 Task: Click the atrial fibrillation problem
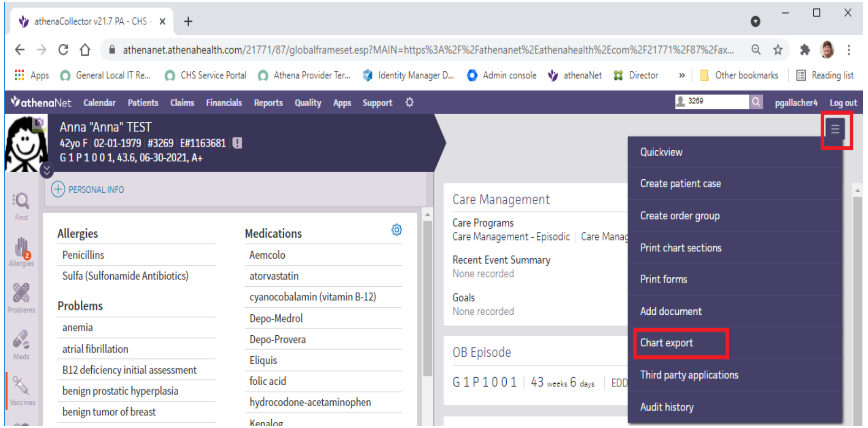tap(95, 349)
